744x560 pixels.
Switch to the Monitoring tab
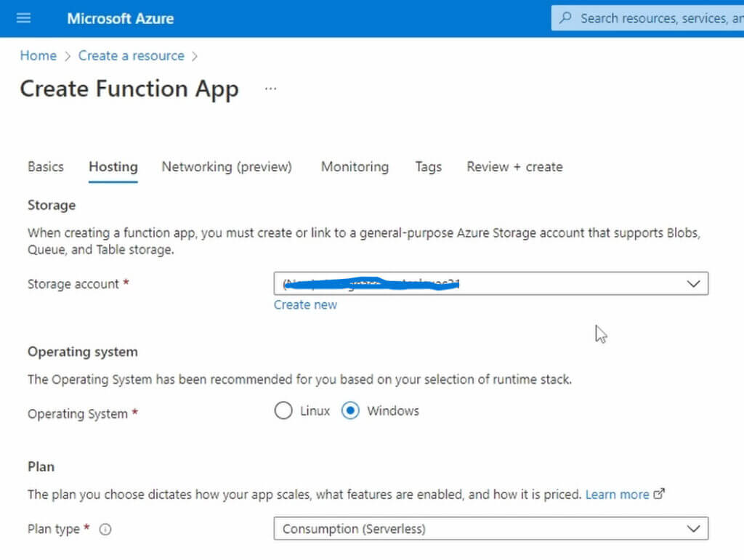click(355, 166)
